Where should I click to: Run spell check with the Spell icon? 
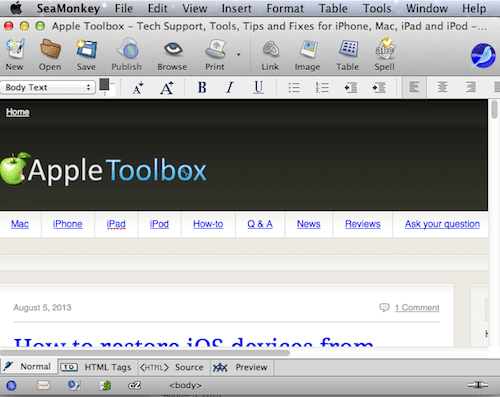385,49
